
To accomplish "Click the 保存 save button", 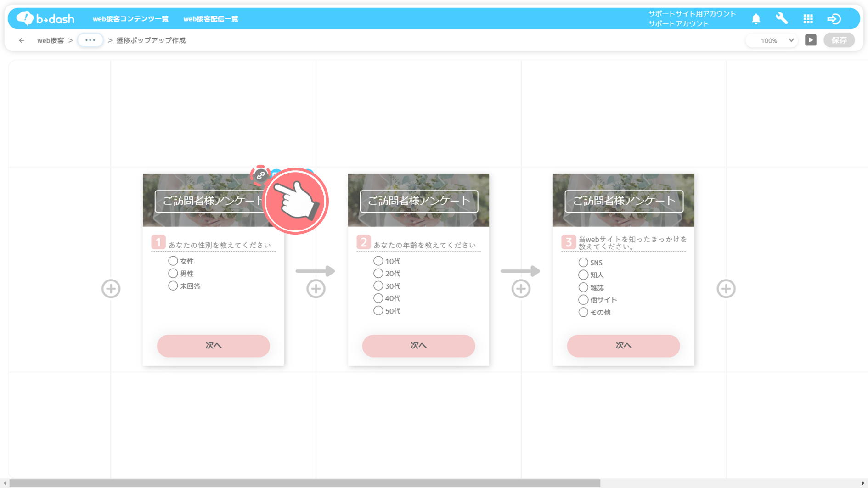I will point(839,40).
